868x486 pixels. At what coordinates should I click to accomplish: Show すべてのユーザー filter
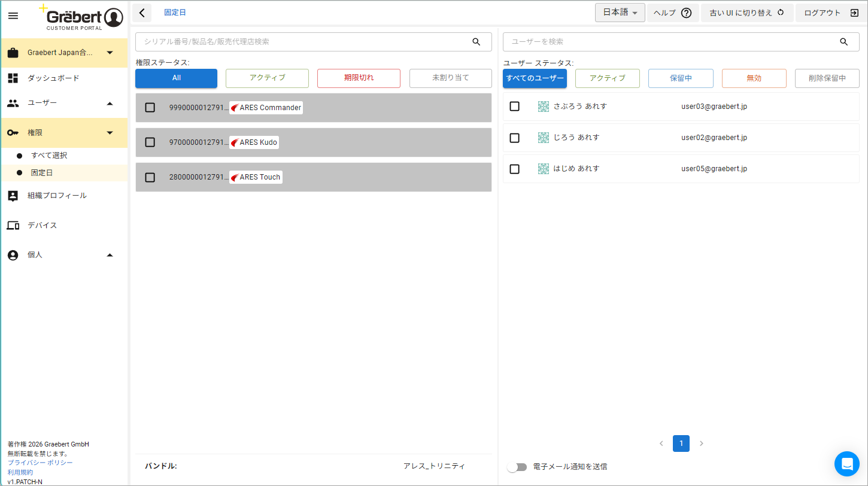click(x=535, y=78)
